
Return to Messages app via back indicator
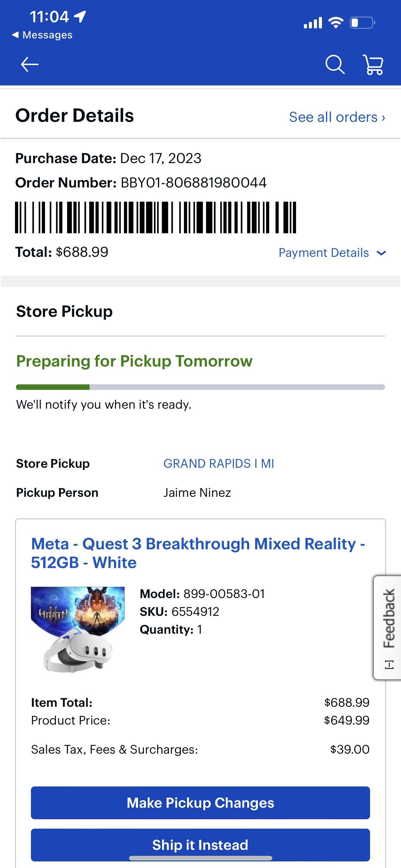click(x=42, y=35)
